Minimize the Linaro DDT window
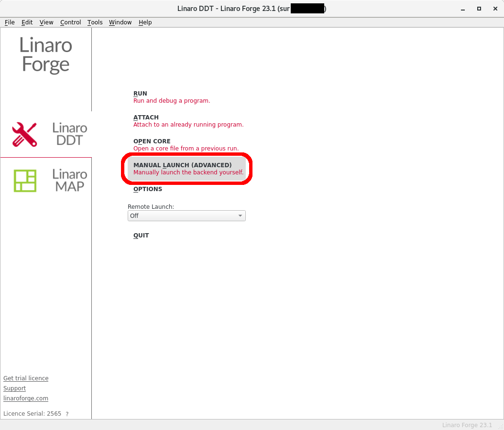The height and width of the screenshot is (430, 504). coord(463,9)
